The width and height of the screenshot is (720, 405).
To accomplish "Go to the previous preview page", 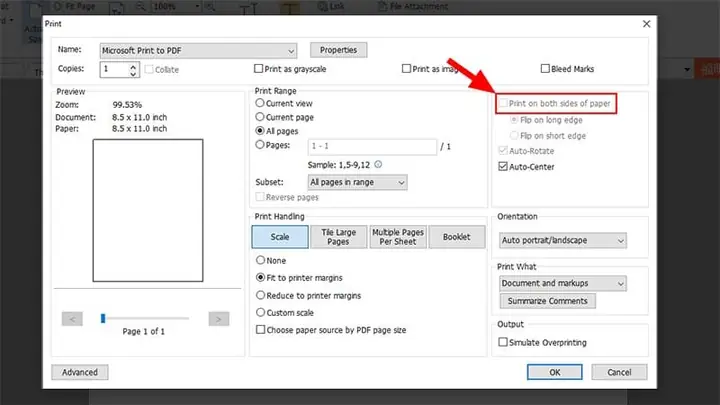I will point(72,319).
